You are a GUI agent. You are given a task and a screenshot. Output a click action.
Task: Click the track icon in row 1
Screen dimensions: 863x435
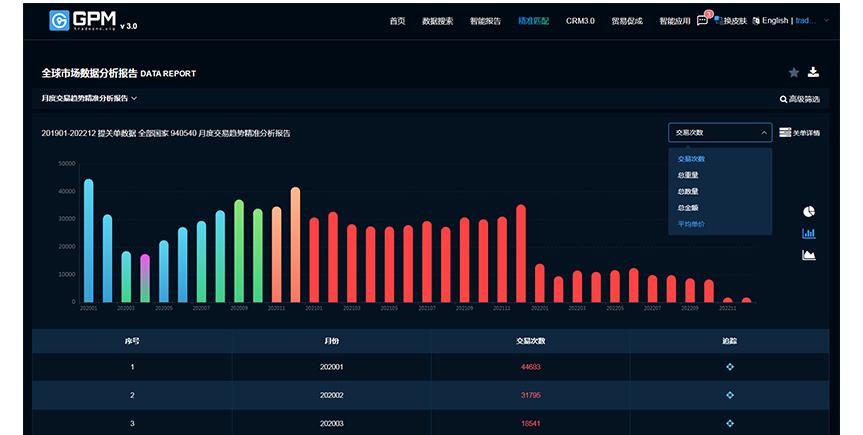click(x=730, y=367)
